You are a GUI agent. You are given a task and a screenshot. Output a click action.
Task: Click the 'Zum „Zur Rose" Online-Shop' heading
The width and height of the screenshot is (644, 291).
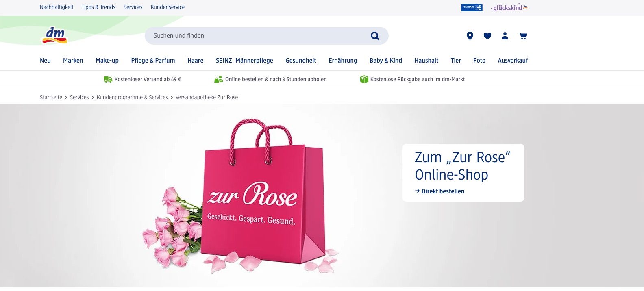463,166
